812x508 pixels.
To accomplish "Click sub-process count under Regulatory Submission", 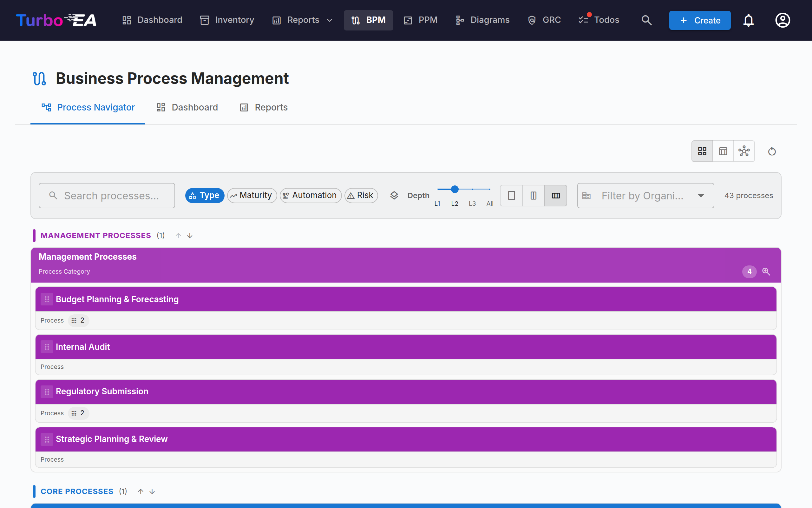I will tap(79, 413).
